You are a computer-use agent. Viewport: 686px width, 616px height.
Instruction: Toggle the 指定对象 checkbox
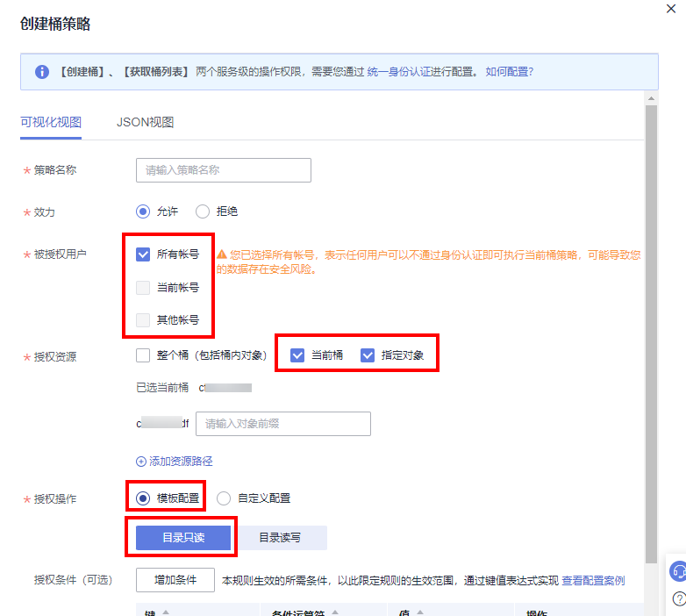(368, 355)
